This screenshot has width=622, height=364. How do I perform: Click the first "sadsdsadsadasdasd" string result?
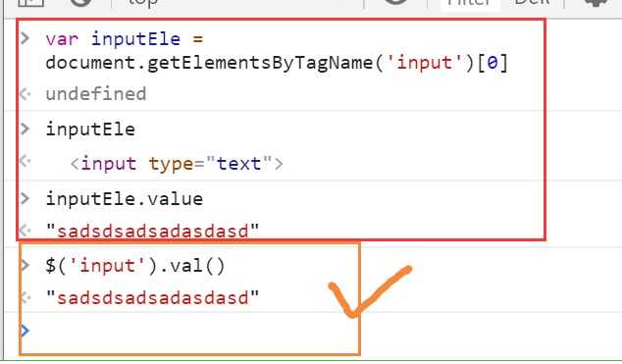152,231
